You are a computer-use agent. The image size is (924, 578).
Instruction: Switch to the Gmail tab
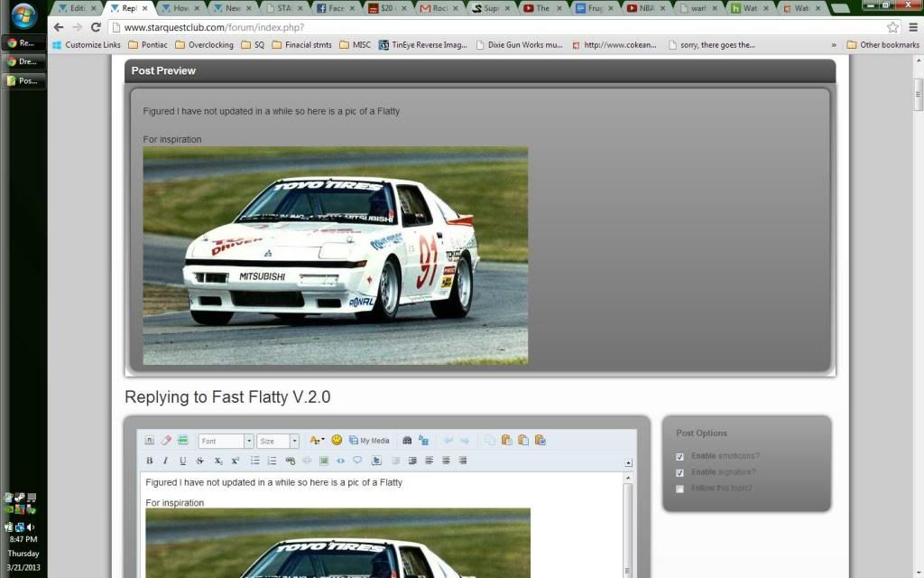pyautogui.click(x=439, y=8)
